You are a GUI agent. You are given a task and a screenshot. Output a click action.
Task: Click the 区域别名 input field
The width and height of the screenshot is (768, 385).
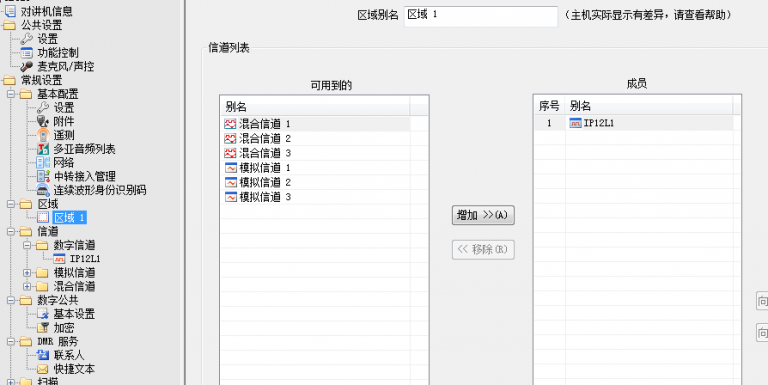click(x=480, y=16)
